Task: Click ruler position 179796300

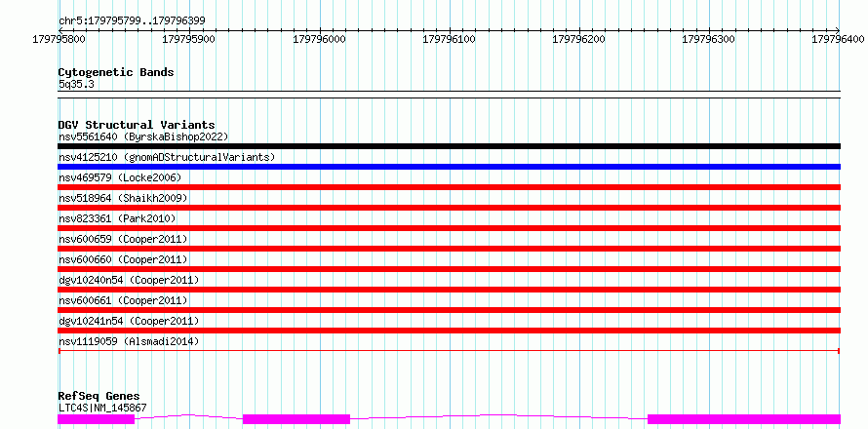Action: 709,39
